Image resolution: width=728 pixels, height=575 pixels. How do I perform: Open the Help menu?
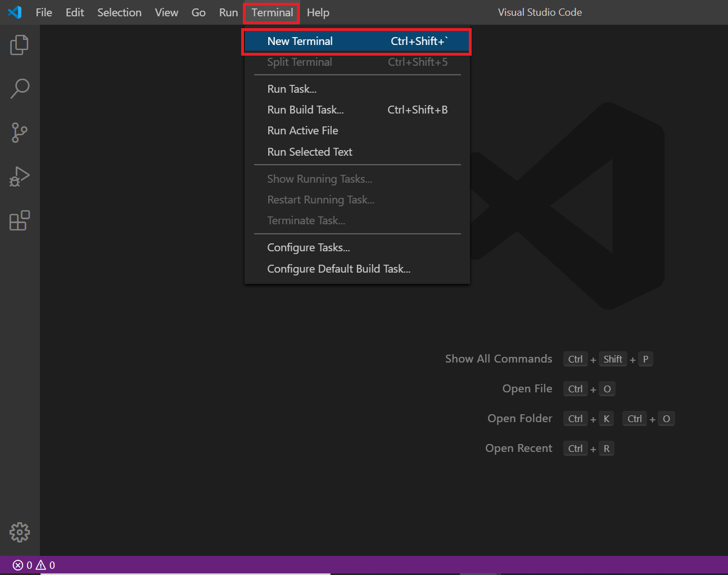318,12
